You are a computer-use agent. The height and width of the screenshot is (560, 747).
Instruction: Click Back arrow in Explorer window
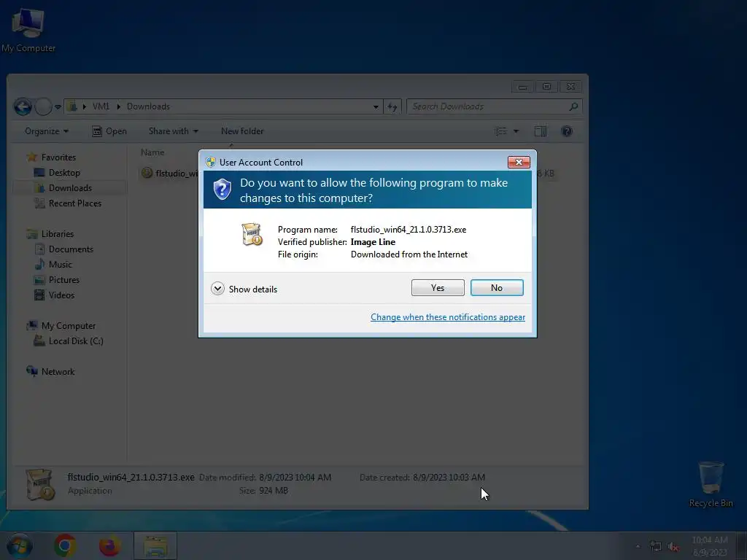tap(23, 106)
